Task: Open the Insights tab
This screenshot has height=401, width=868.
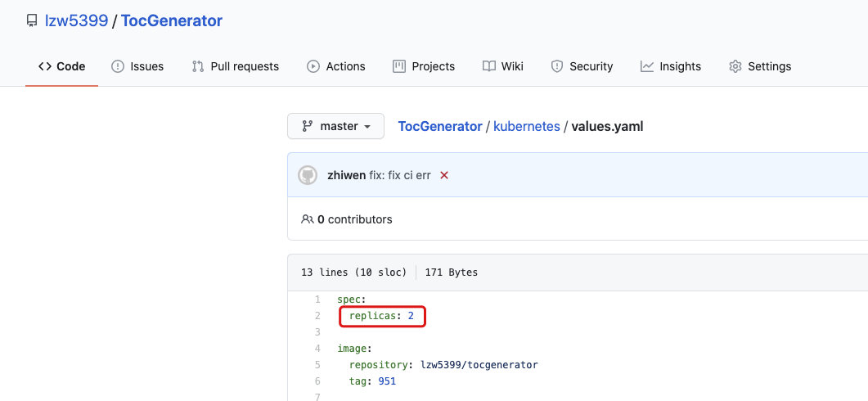Action: 670,66
